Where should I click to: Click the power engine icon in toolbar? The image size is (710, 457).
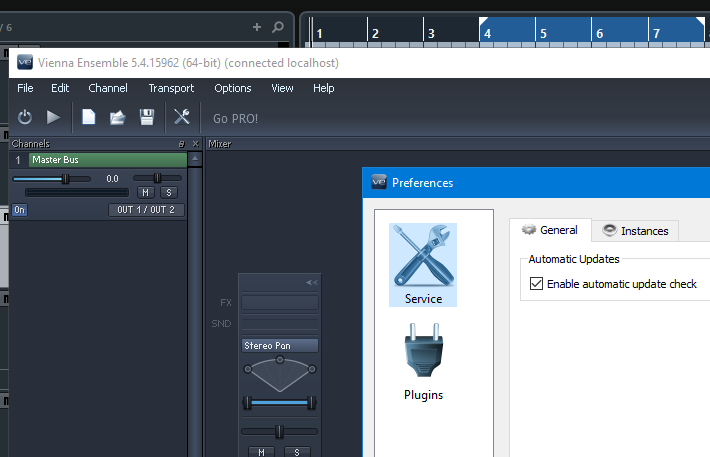[25, 118]
